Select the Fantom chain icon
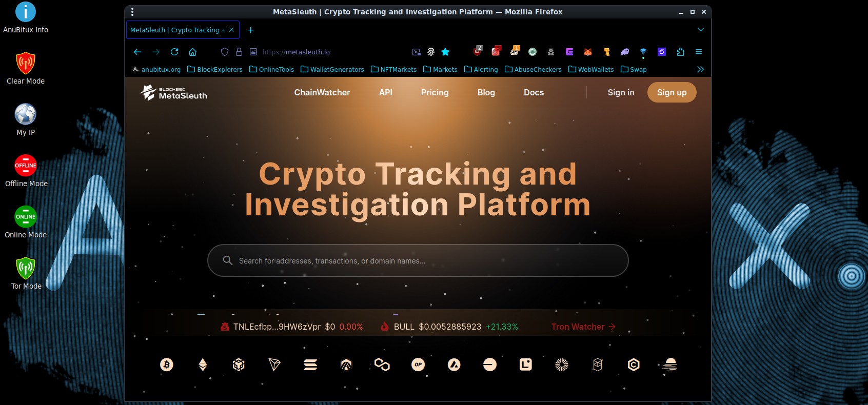This screenshot has height=405, width=868. [598, 364]
